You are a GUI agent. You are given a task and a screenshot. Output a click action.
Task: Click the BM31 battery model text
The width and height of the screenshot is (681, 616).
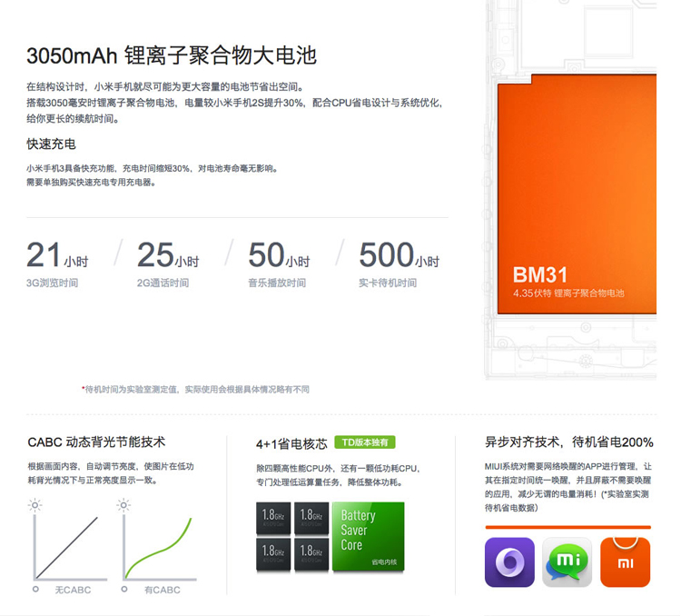coord(540,274)
